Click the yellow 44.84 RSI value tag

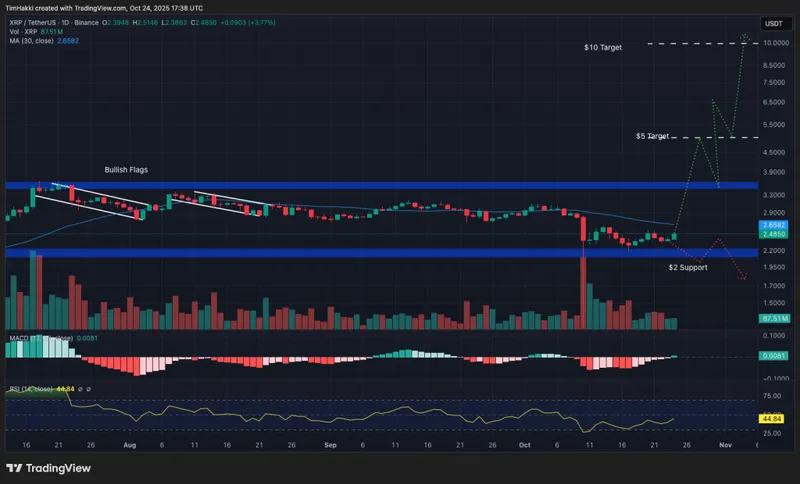(x=773, y=419)
